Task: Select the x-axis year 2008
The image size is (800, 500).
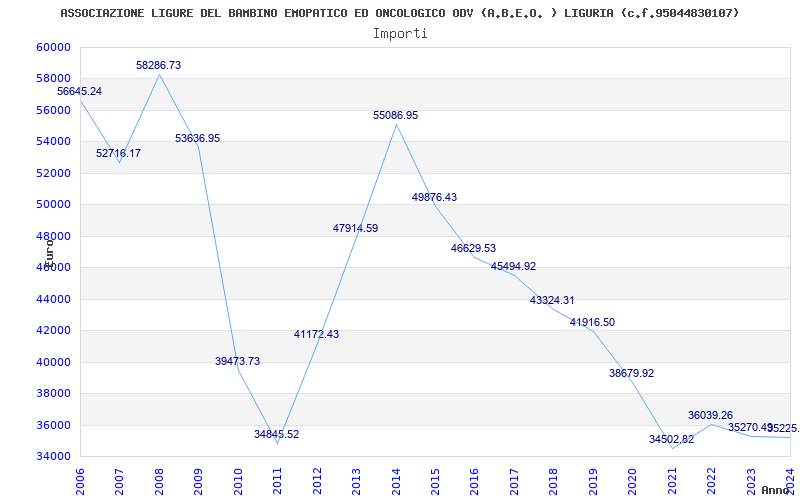Action: 159,482
